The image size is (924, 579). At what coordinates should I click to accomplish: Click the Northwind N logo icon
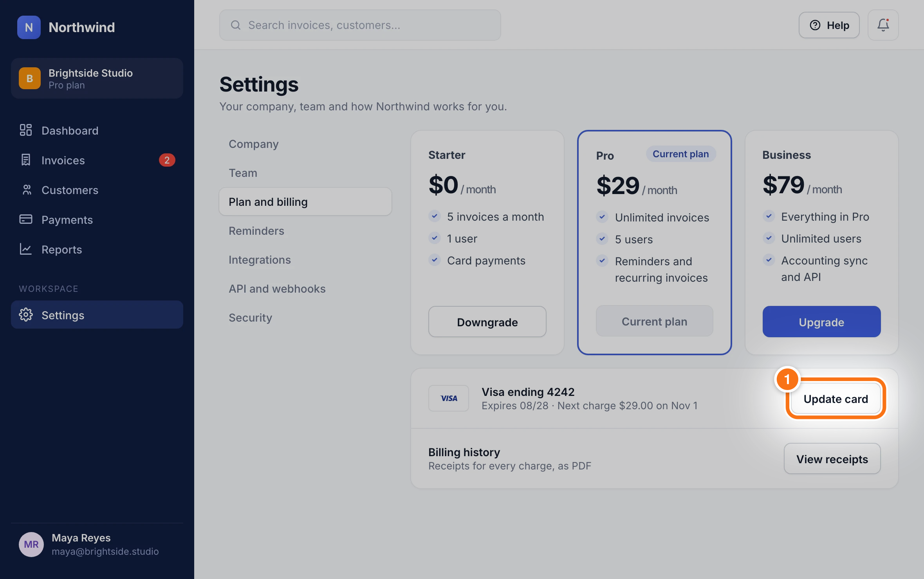point(29,27)
